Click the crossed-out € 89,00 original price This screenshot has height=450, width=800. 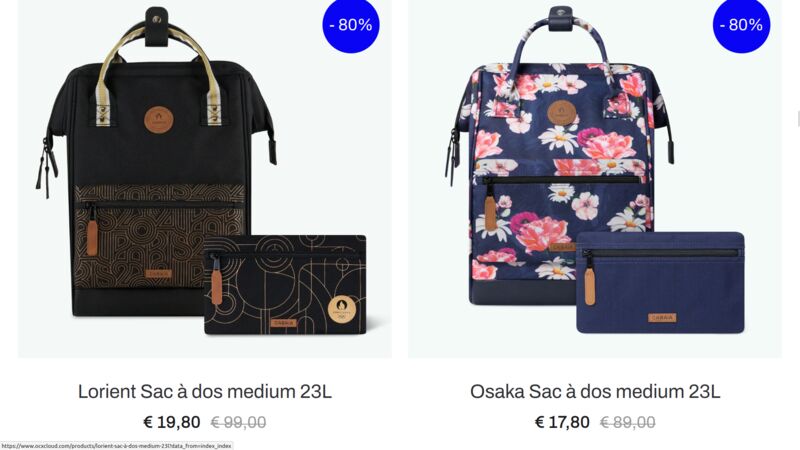(628, 422)
